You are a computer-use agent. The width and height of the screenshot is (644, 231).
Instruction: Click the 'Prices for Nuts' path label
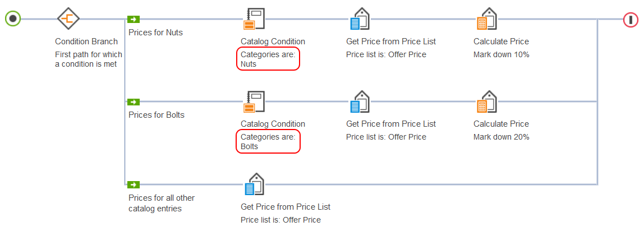point(155,33)
